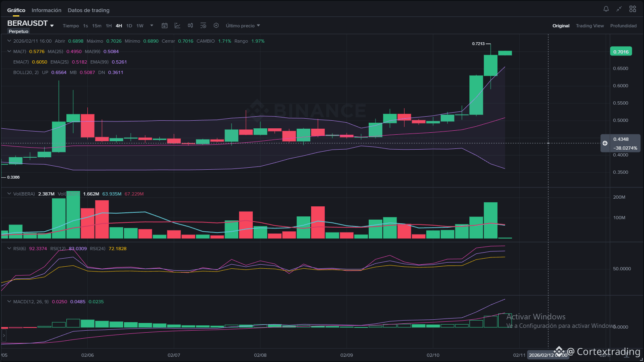This screenshot has height=362, width=644.
Task: Click the 0.5000 price axis label
Action: pyautogui.click(x=621, y=120)
